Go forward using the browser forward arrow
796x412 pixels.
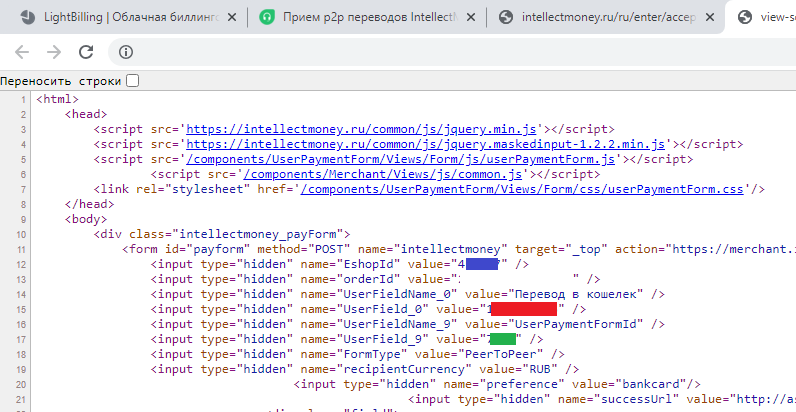click(54, 52)
